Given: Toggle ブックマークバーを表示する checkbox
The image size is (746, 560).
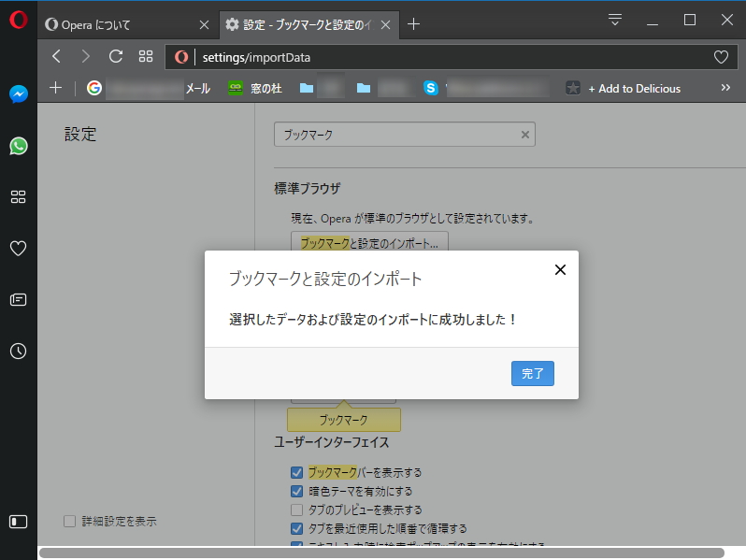Looking at the screenshot, I should pos(296,472).
